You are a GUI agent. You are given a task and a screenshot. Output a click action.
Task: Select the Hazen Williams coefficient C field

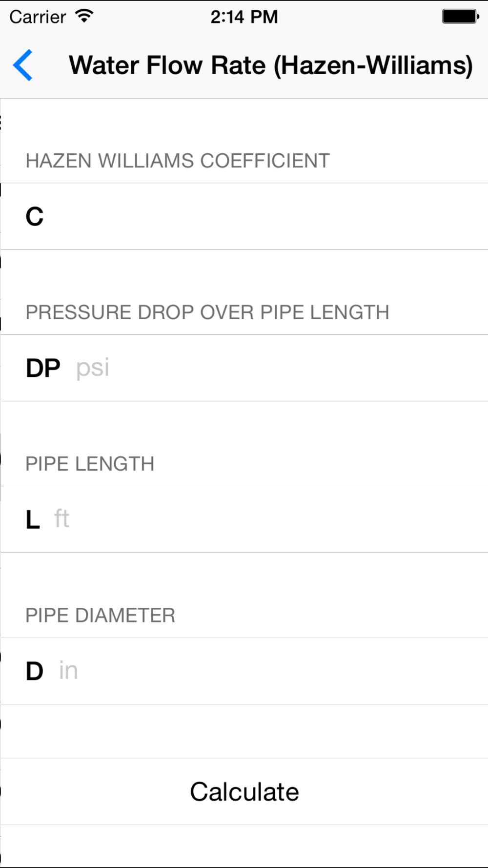pos(244,216)
